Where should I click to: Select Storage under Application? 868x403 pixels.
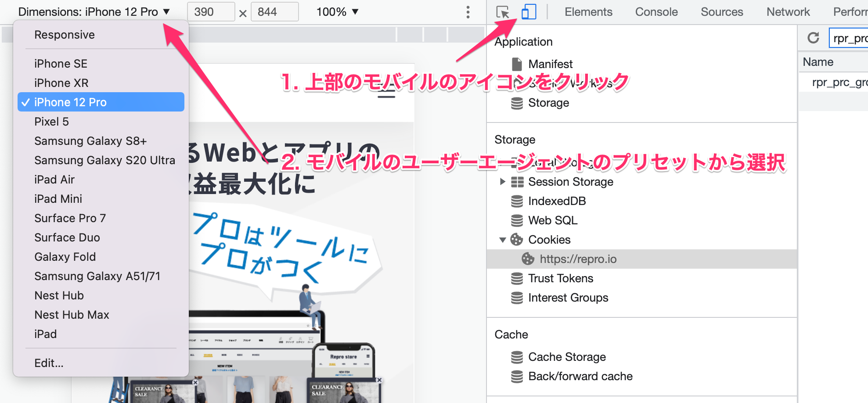548,103
